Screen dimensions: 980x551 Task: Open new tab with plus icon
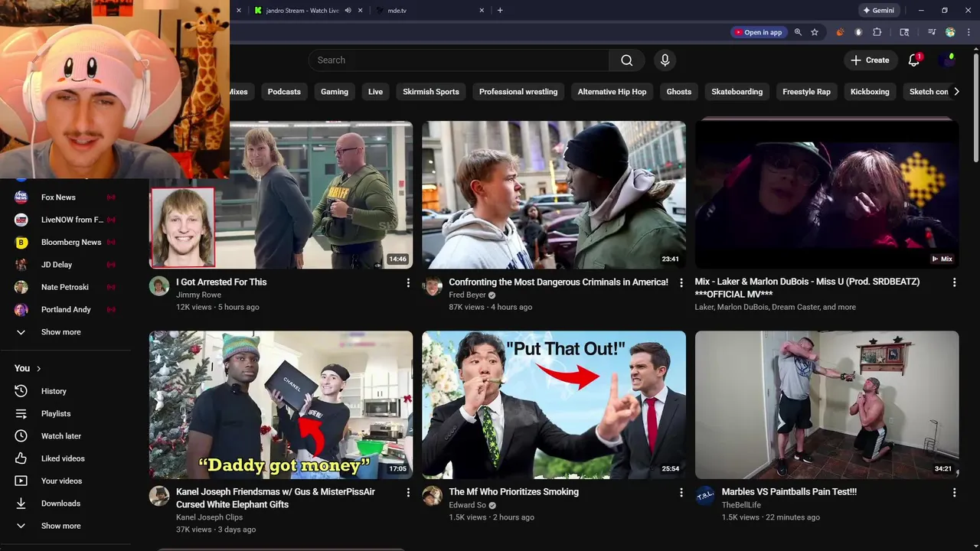500,10
